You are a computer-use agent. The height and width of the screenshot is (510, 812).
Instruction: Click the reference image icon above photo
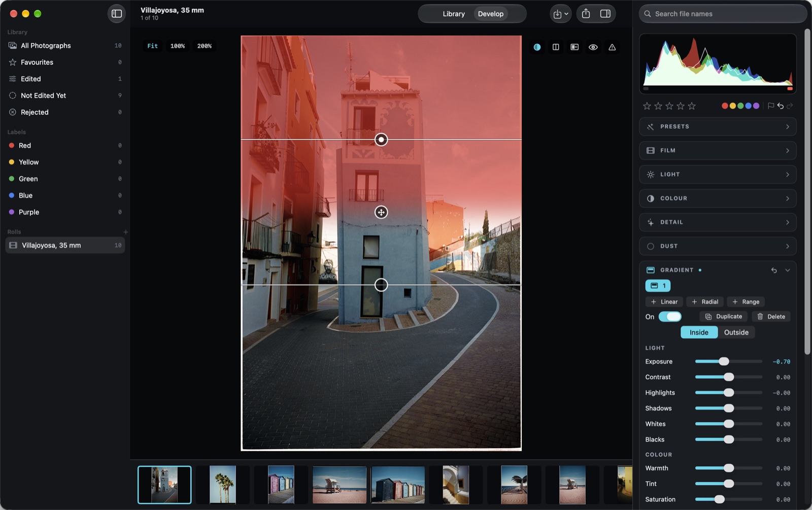pyautogui.click(x=574, y=47)
